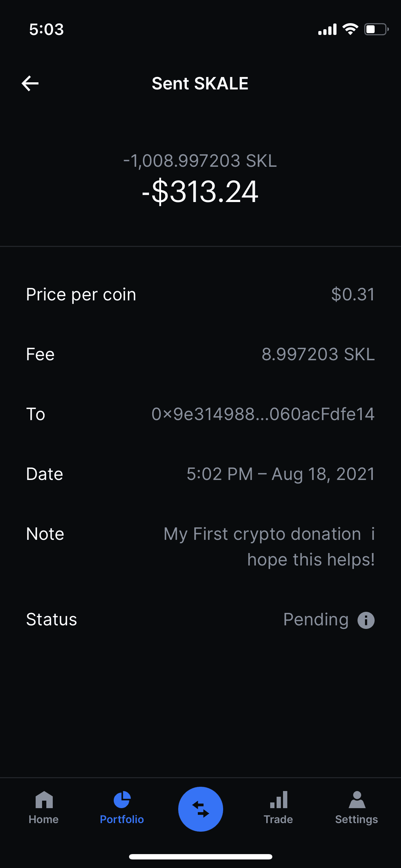Viewport: 401px width, 868px height.
Task: Tap the Trade bar chart icon
Action: [278, 800]
